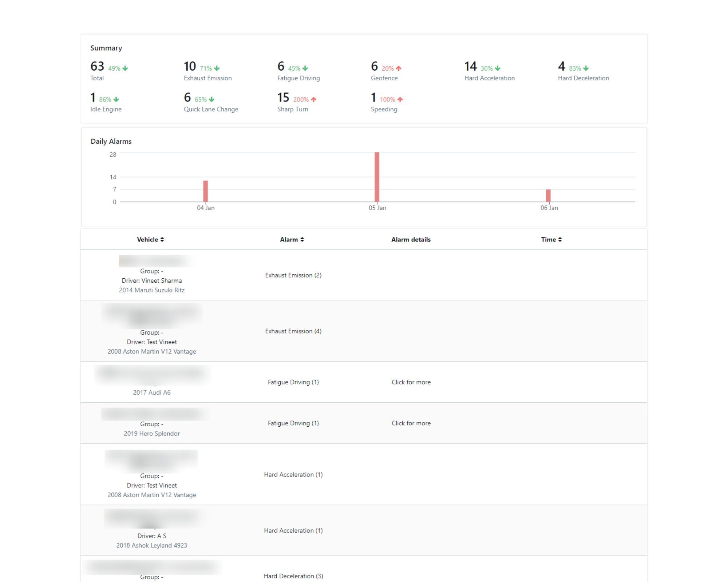Click the Fatigue Driving summary label
Screen dimensions: 728x582
tap(298, 78)
